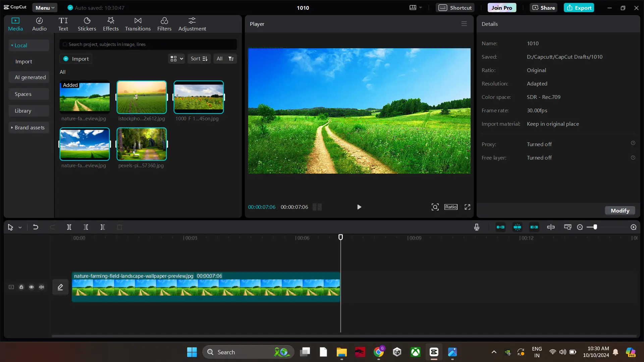Open the Sort options

[x=199, y=59]
